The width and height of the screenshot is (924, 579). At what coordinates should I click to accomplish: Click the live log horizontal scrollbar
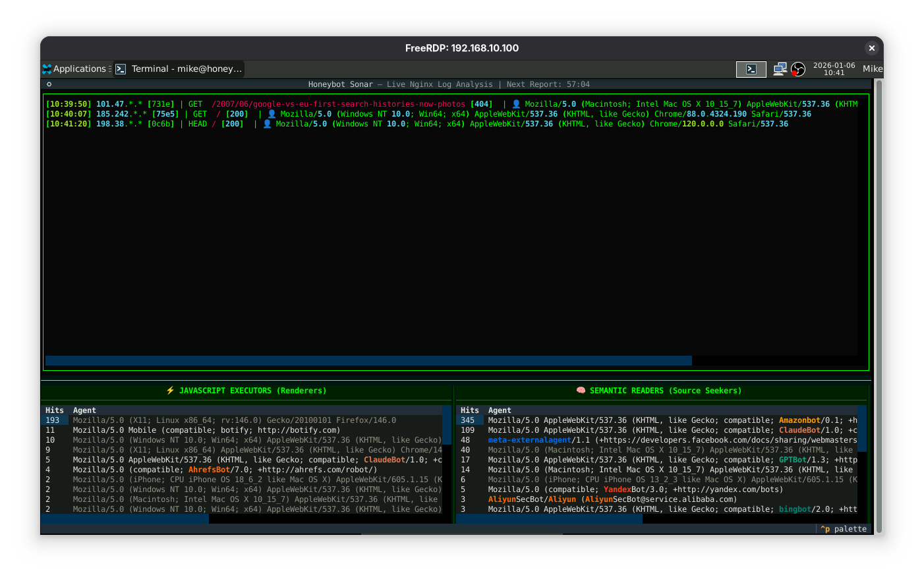(368, 361)
